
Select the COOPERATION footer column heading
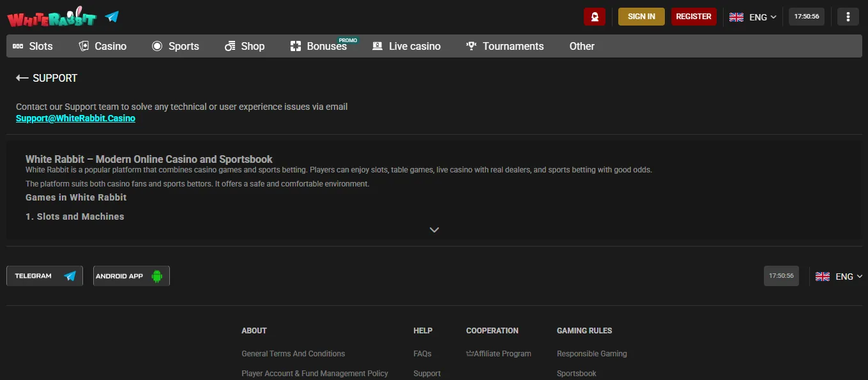pos(492,331)
